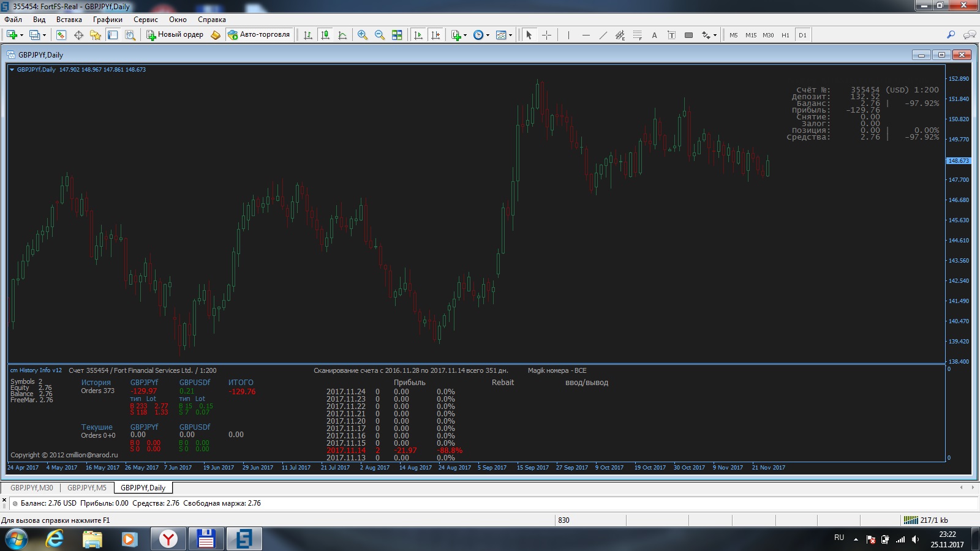
Task: Open the Сервис menu
Action: (145, 20)
